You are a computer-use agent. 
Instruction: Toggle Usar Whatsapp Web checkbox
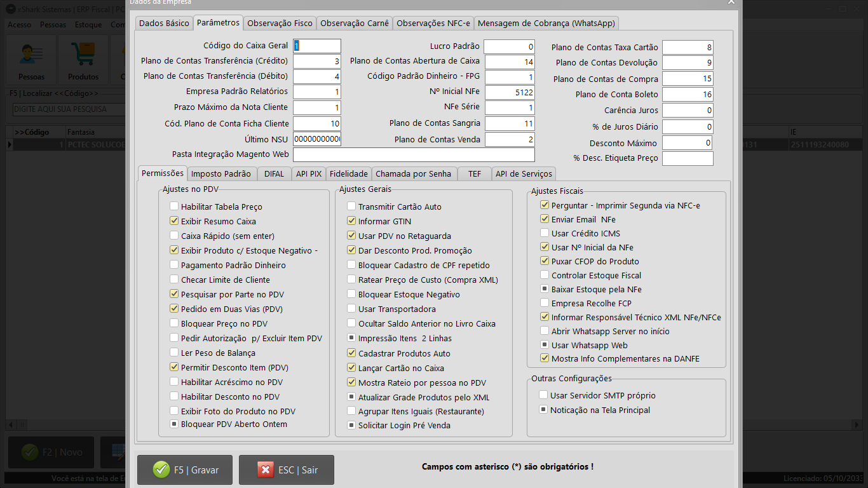(545, 345)
